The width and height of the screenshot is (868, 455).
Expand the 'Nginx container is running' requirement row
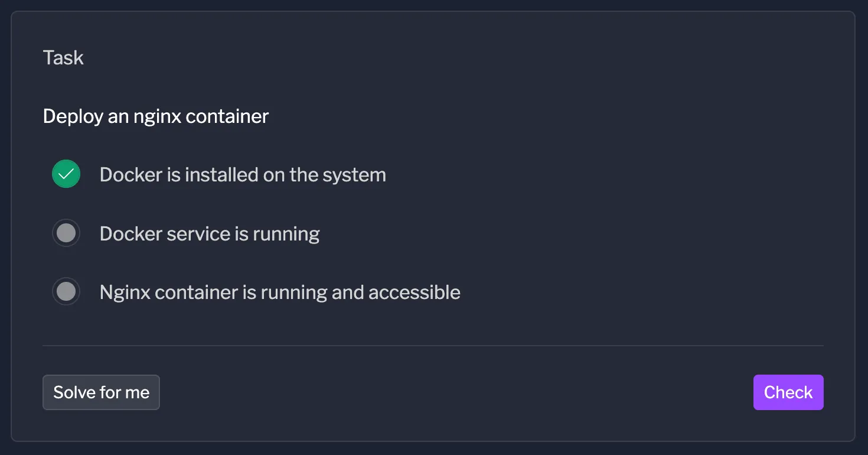pyautogui.click(x=280, y=291)
